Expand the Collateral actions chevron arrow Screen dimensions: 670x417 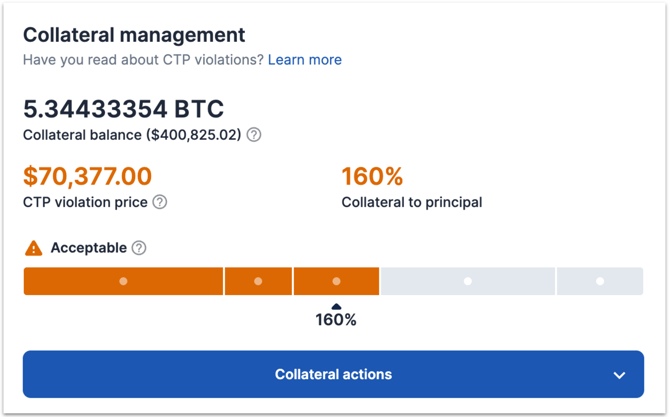pos(619,375)
